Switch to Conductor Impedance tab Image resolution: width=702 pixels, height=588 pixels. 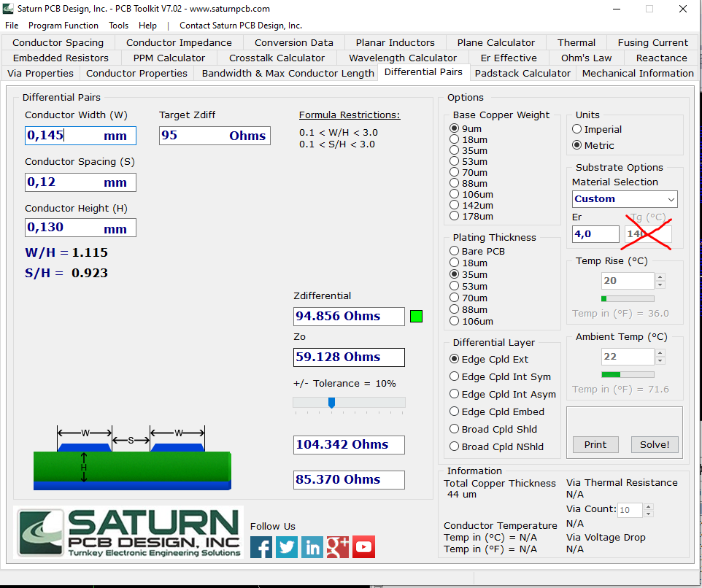pyautogui.click(x=179, y=42)
